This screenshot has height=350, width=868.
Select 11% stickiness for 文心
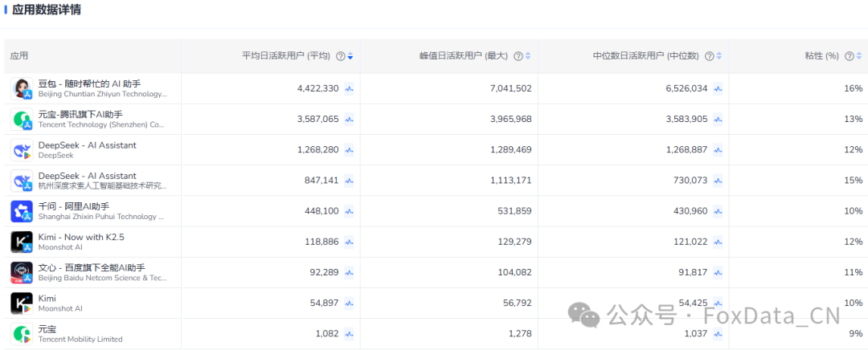click(853, 272)
